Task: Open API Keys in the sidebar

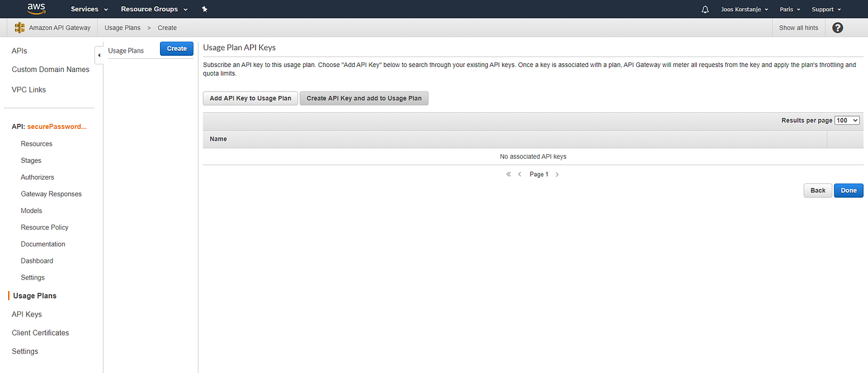Action: coord(27,314)
